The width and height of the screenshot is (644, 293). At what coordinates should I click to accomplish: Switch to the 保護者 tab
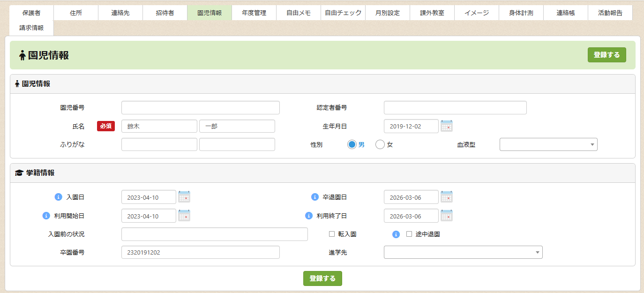pyautogui.click(x=31, y=13)
